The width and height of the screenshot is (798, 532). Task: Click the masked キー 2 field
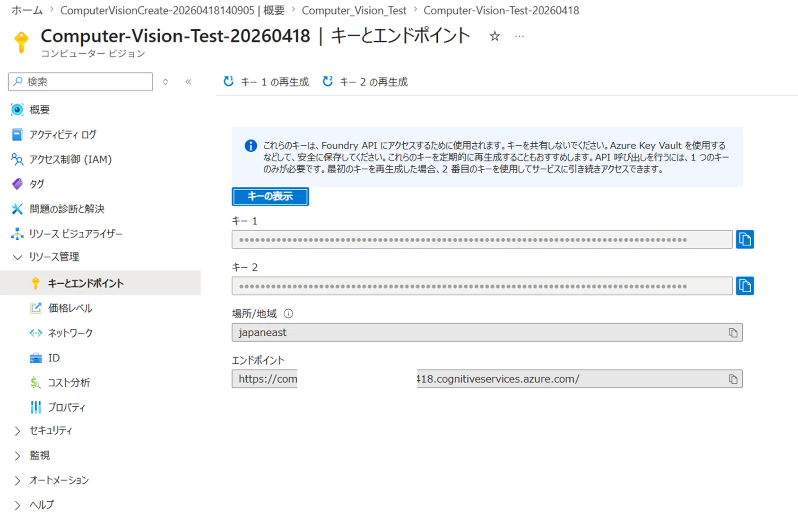[482, 286]
